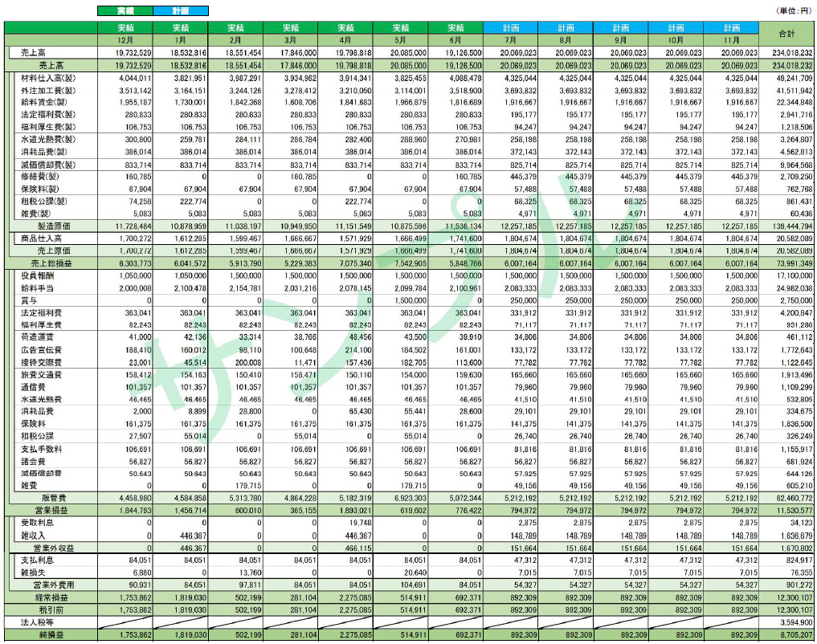Select the 租税公課(製) row label
Viewport: 817px width, 644px height.
point(43,202)
